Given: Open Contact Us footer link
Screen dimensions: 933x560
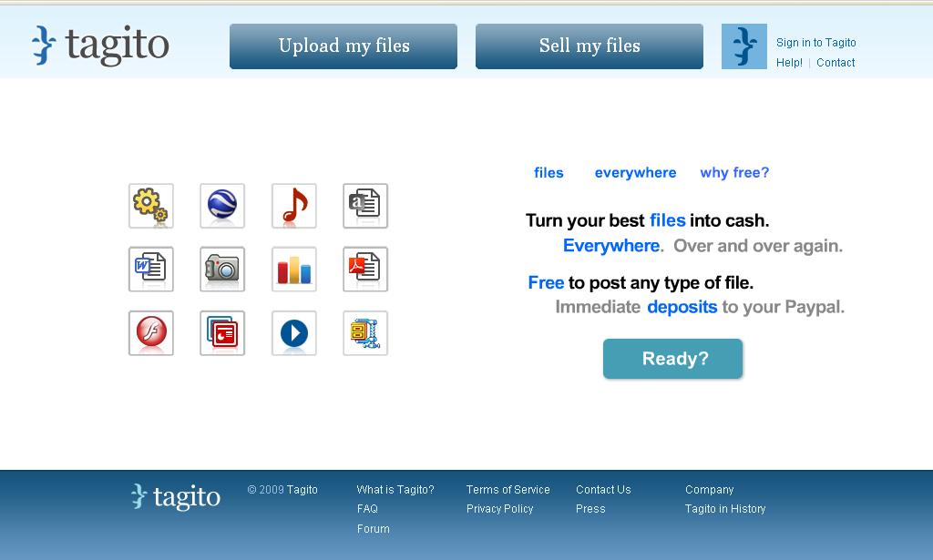Looking at the screenshot, I should [x=603, y=489].
